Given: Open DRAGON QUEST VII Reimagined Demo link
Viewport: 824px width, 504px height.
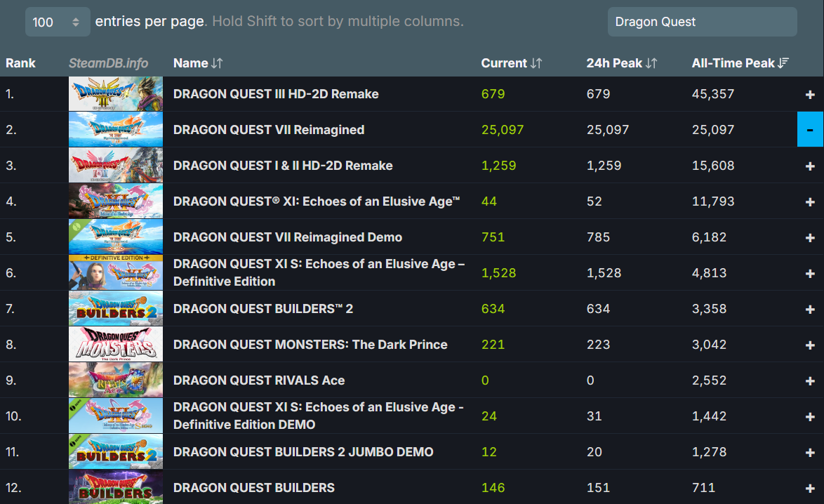Looking at the screenshot, I should pyautogui.click(x=288, y=237).
